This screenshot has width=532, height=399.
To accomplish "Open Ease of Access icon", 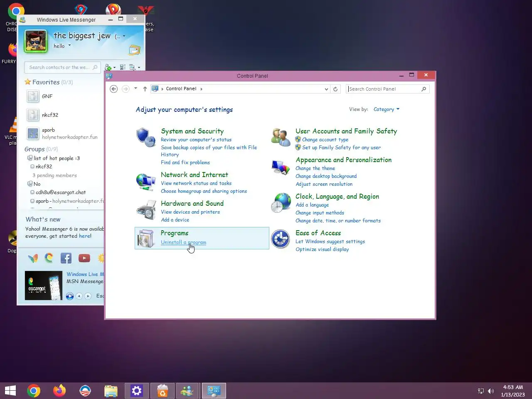I will (281, 239).
